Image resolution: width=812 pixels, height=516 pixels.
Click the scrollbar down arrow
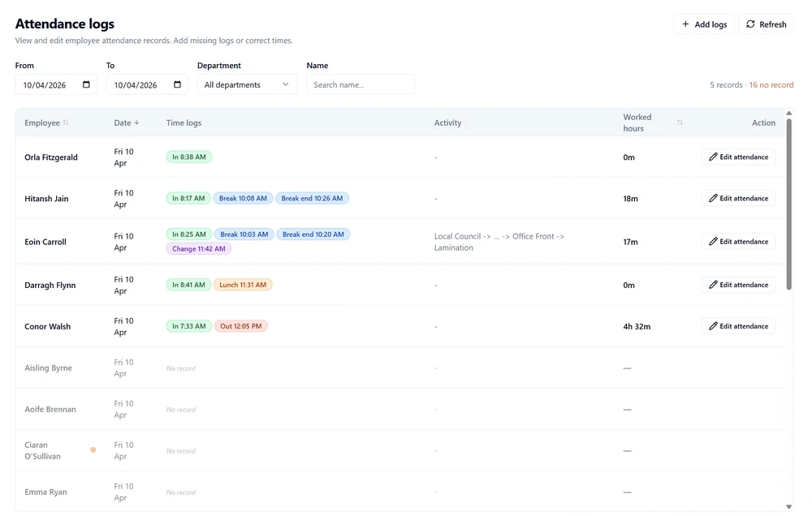(788, 507)
